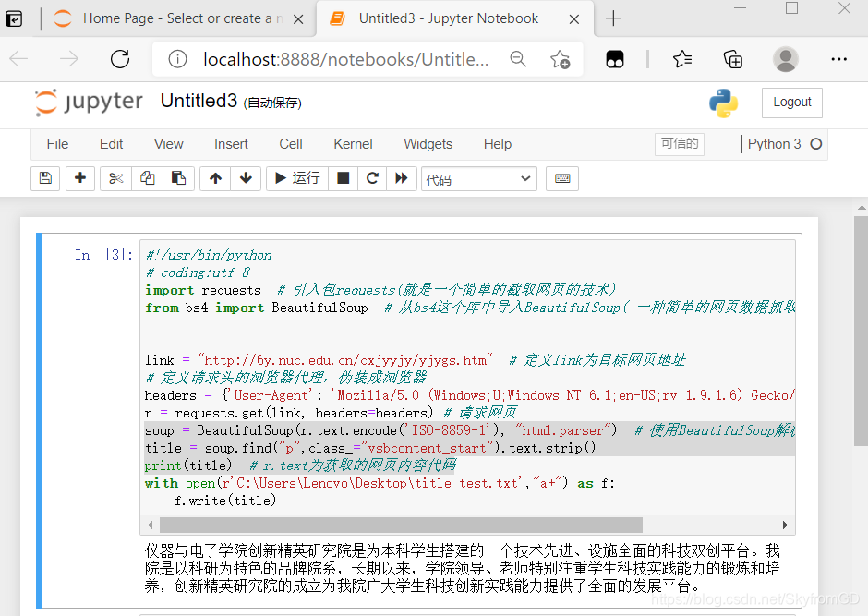868x616 pixels.
Task: Restart the kernel with circular arrow icon
Action: pyautogui.click(x=372, y=178)
